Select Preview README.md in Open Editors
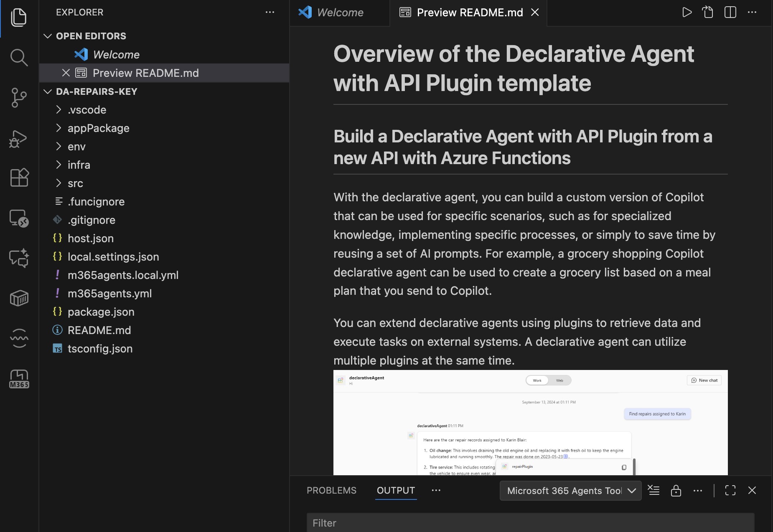 coord(164,73)
